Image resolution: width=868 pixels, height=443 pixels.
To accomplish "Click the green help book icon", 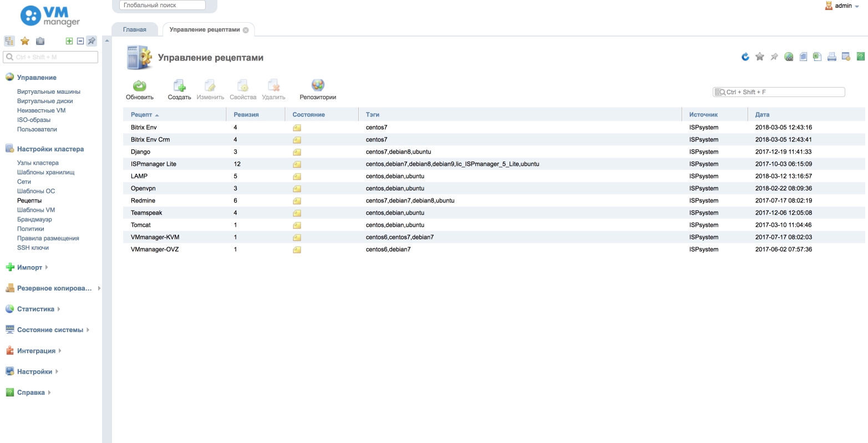I will pyautogui.click(x=860, y=57).
